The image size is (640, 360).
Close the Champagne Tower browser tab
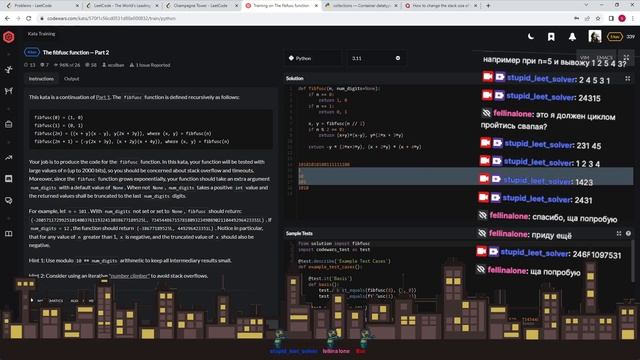coord(236,6)
